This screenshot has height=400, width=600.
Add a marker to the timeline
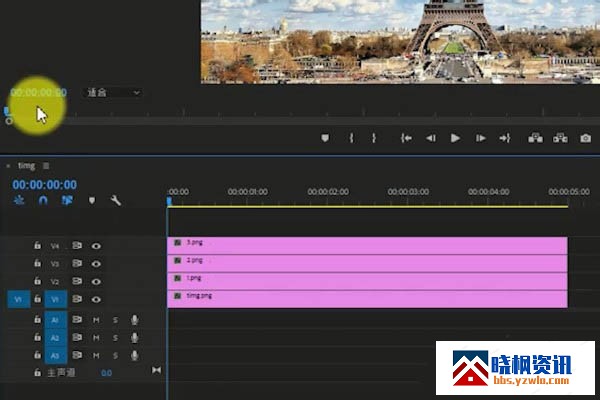pyautogui.click(x=92, y=201)
